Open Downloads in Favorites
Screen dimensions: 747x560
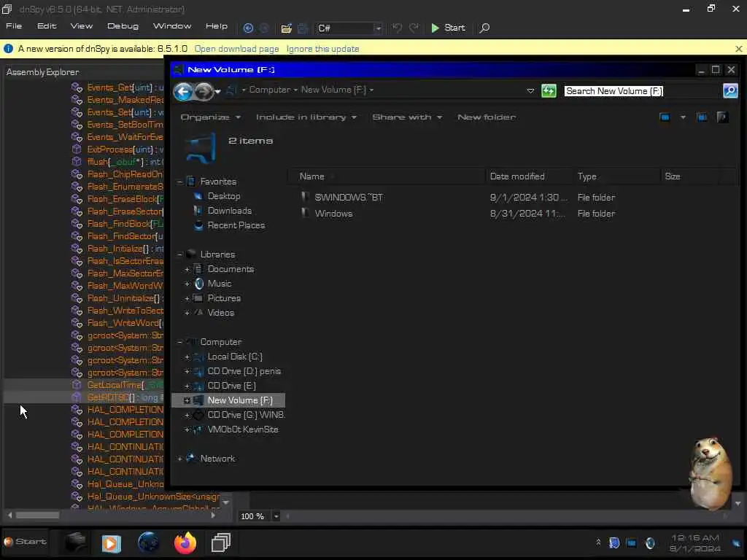tap(230, 211)
